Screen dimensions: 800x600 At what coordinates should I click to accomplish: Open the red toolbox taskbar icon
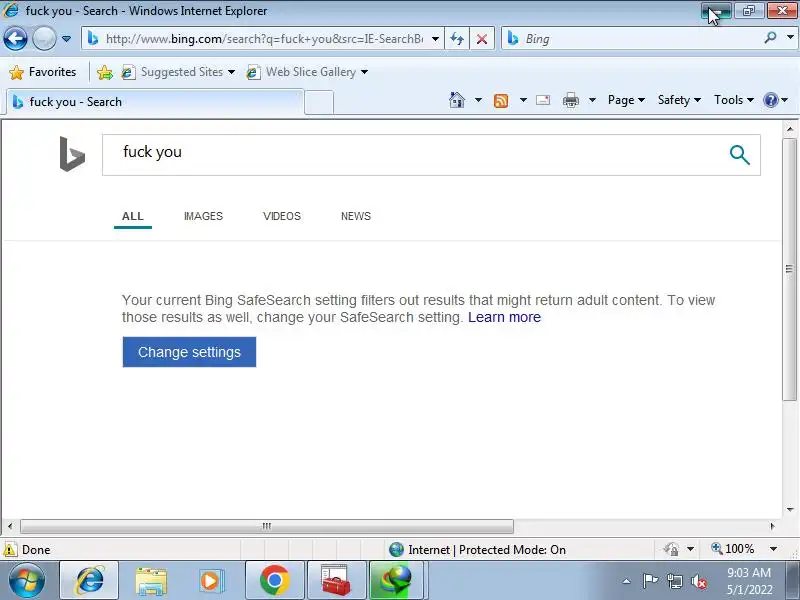click(x=336, y=581)
